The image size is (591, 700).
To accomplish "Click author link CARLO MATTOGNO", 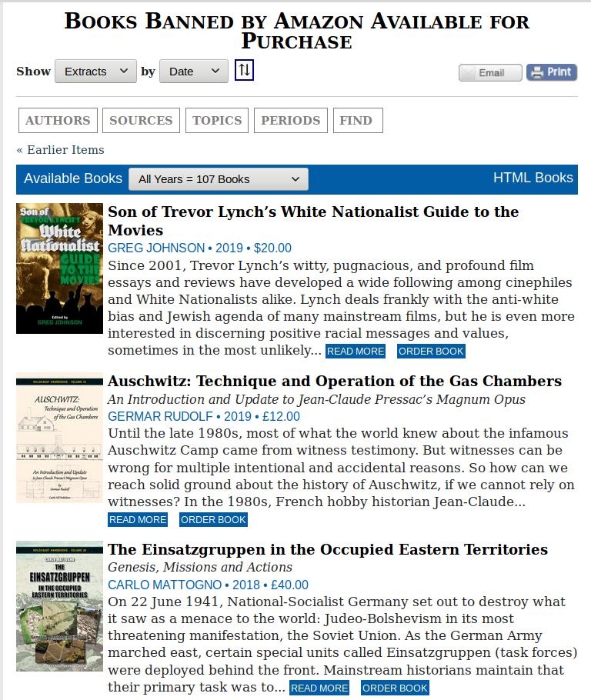I will (x=165, y=585).
